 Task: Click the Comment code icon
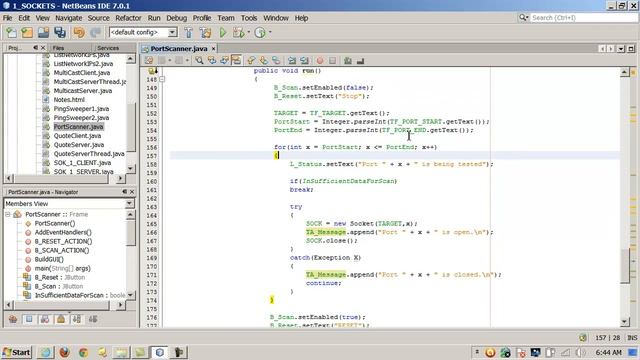348,60
